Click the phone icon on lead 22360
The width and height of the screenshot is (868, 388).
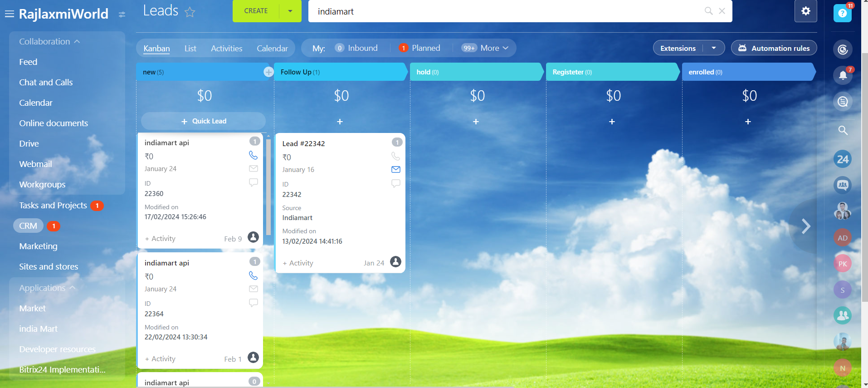(253, 155)
